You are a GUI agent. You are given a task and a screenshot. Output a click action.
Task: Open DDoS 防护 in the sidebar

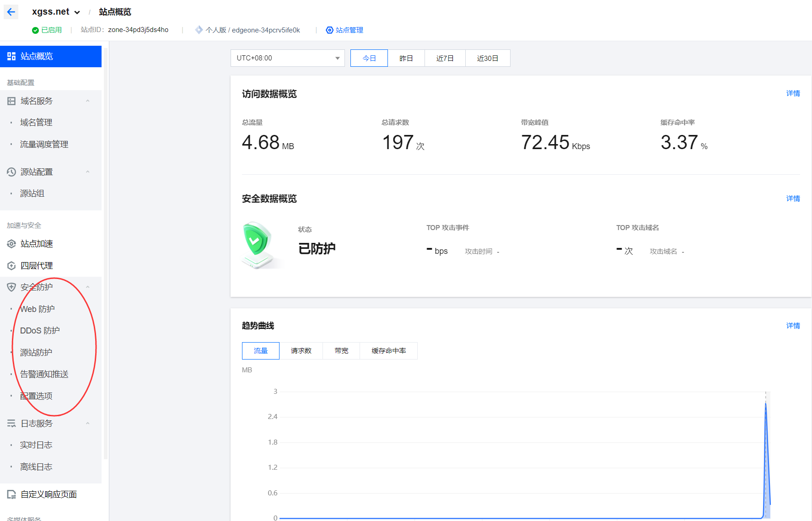[40, 331]
